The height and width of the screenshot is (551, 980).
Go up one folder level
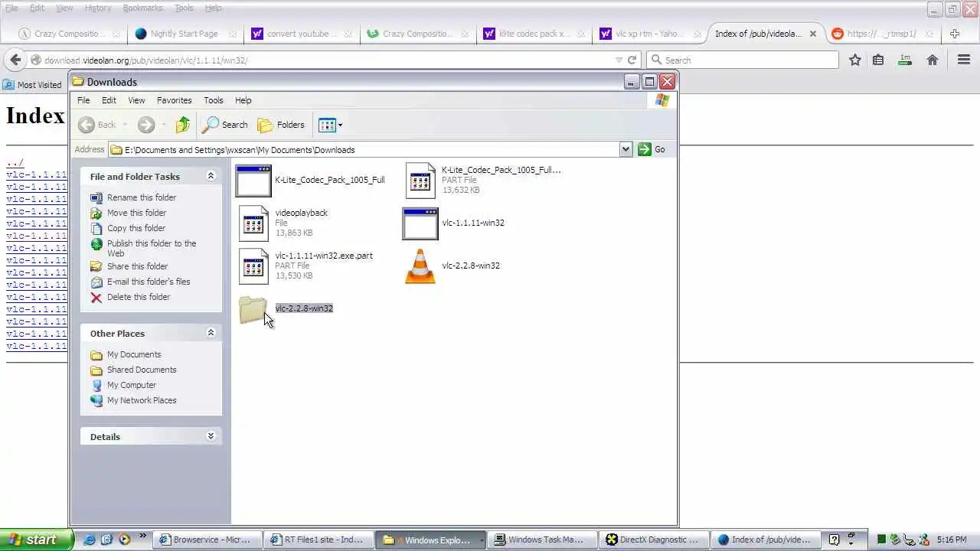(182, 125)
